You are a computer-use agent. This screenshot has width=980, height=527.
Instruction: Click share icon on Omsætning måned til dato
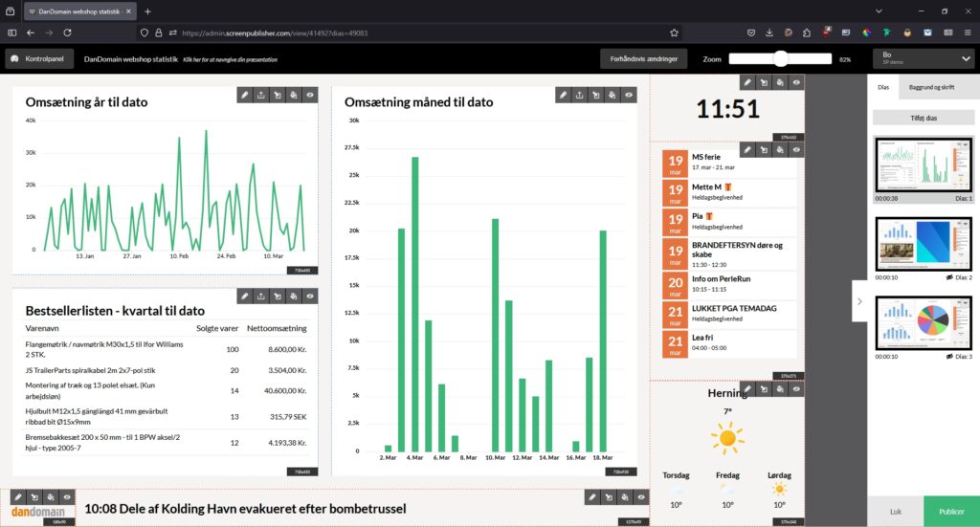580,95
